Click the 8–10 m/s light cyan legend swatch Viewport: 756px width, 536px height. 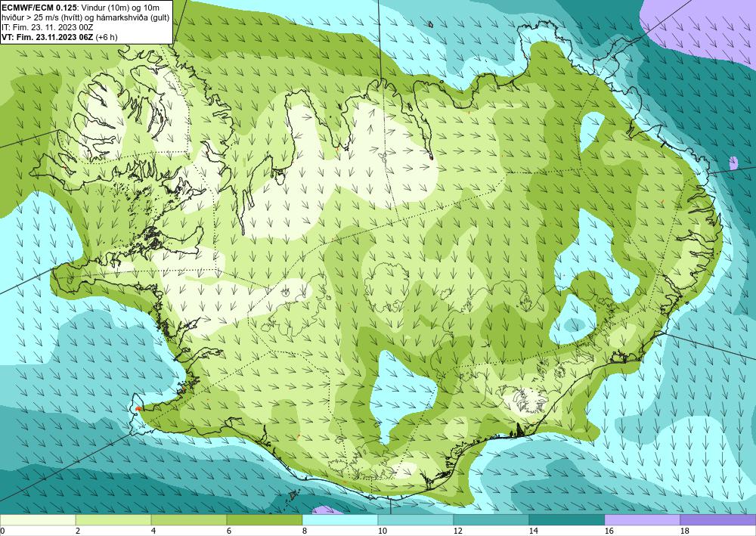tap(340, 519)
